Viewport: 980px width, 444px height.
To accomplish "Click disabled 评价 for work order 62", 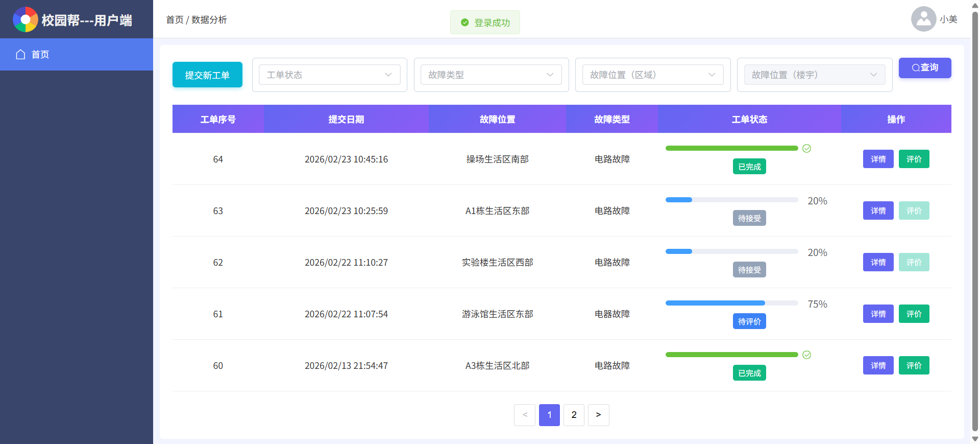I will click(x=914, y=262).
